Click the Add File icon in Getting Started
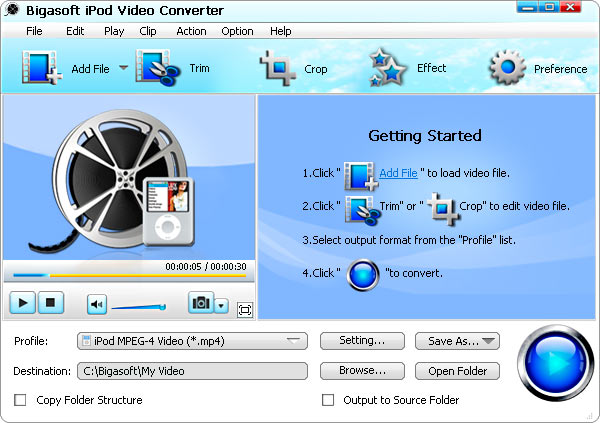The height and width of the screenshot is (423, 600). point(361,176)
